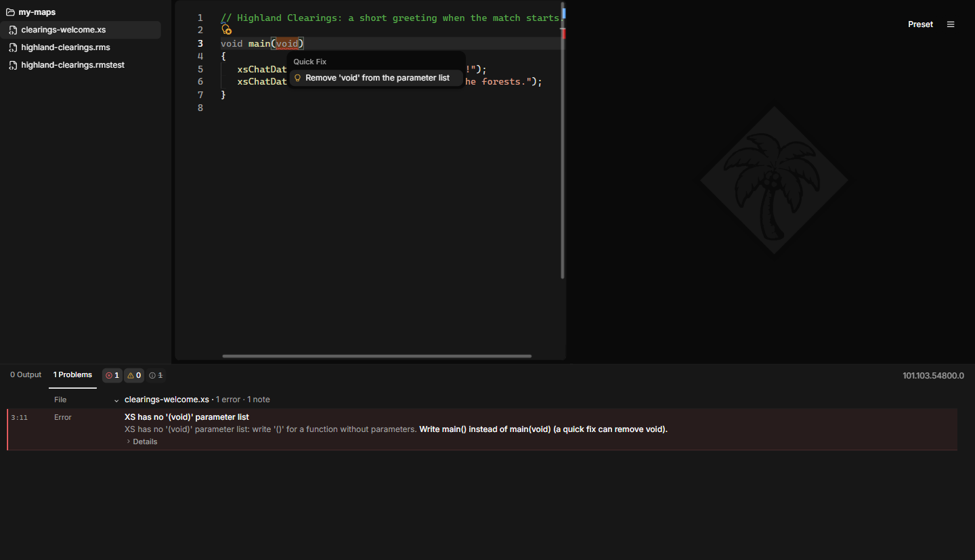Viewport: 975px width, 560px height.
Task: Toggle the notes filter with strikethrough 1
Action: point(156,375)
